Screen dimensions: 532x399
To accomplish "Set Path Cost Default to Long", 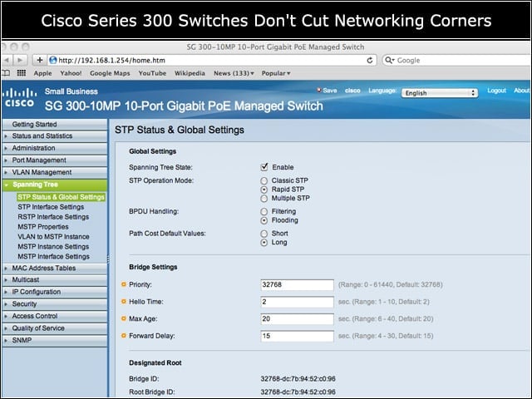I will [x=264, y=243].
